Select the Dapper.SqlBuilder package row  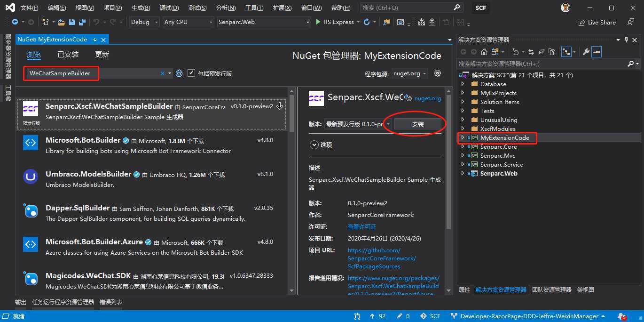[x=151, y=213]
